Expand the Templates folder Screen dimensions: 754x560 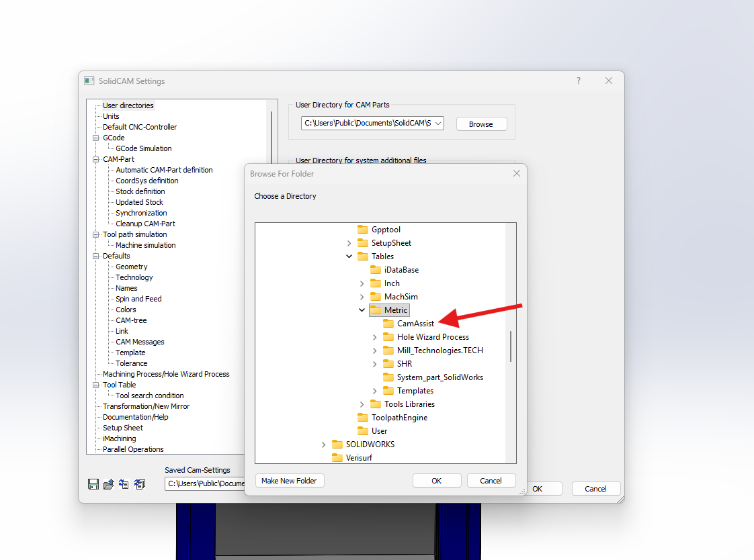pyautogui.click(x=374, y=391)
